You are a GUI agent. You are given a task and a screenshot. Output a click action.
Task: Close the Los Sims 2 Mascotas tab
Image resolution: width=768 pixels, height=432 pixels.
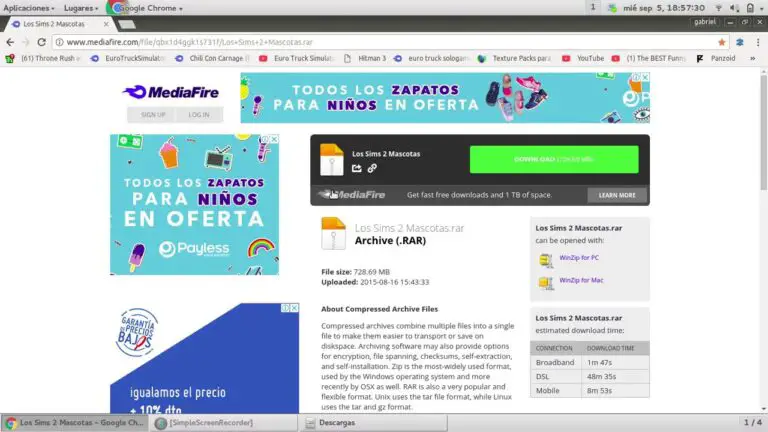tap(106, 24)
